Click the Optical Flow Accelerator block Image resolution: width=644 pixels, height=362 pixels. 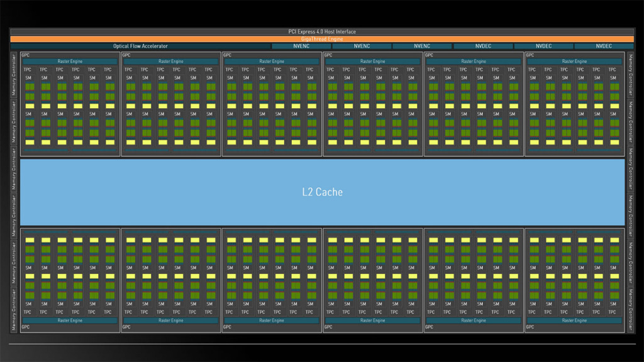coord(140,46)
